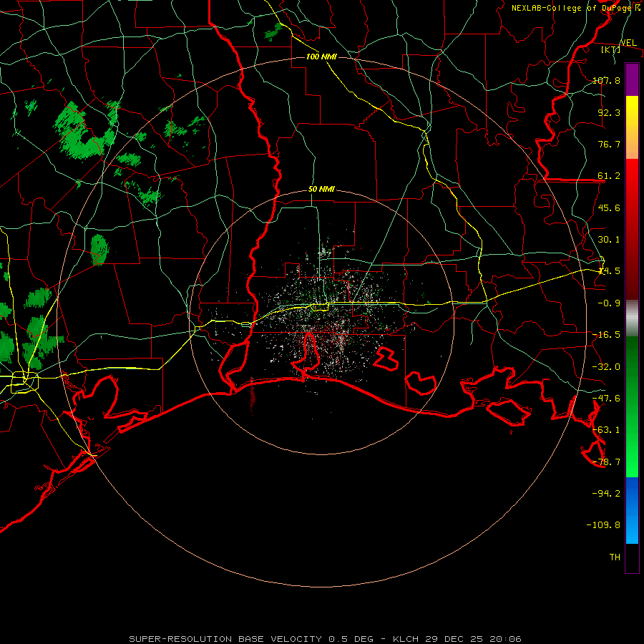Click the 45.6 scale value
The width and height of the screenshot is (644, 644).
click(x=609, y=208)
